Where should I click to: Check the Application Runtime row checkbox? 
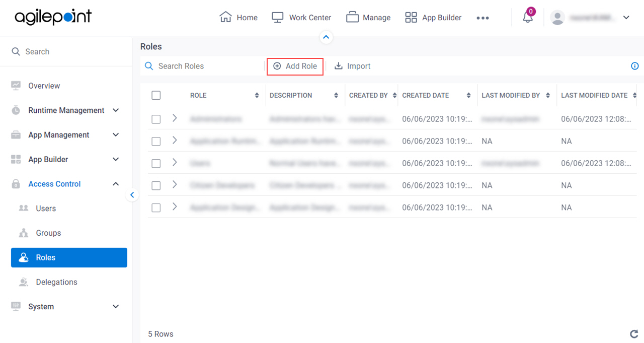pyautogui.click(x=156, y=142)
